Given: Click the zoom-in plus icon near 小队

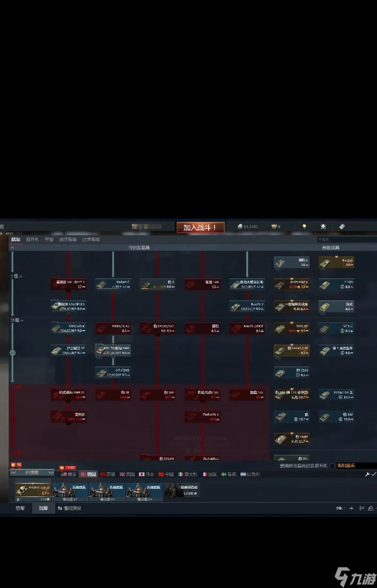Looking at the screenshot, I should (x=351, y=508).
